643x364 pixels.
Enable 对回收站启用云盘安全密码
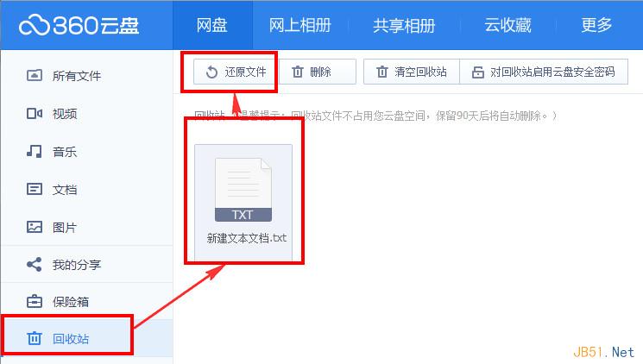544,72
